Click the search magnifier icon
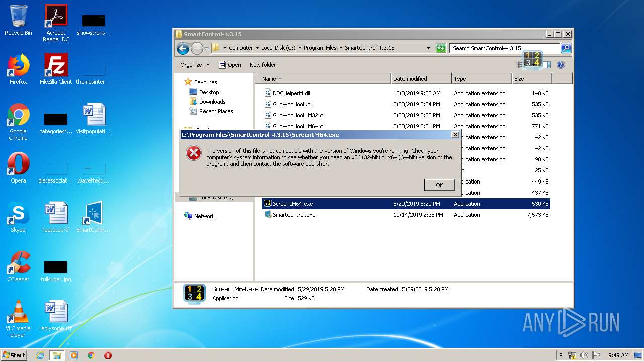644x362 pixels. pos(566,48)
